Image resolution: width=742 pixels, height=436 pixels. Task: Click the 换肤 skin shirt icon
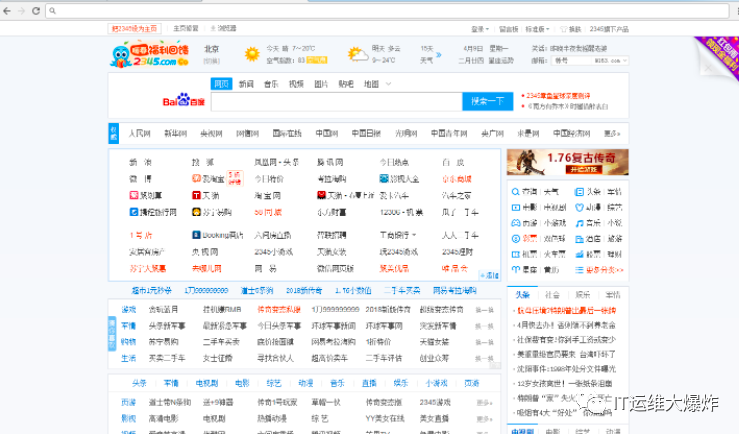[564, 29]
